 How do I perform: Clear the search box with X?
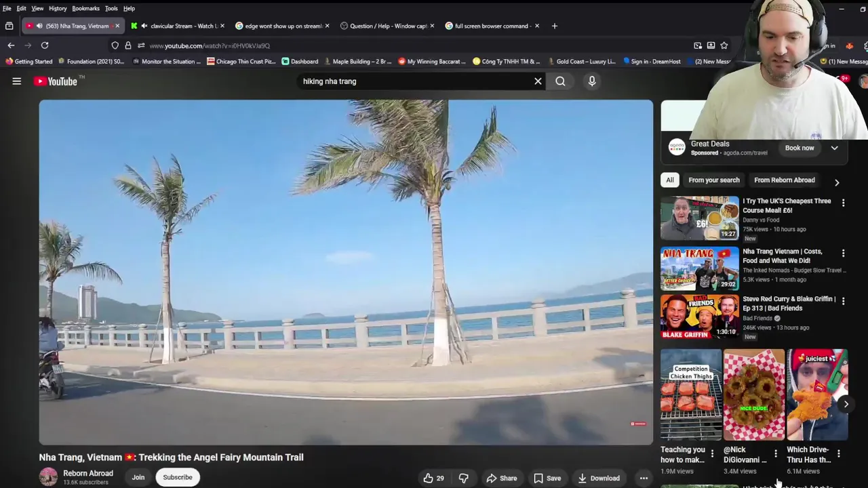coord(538,81)
